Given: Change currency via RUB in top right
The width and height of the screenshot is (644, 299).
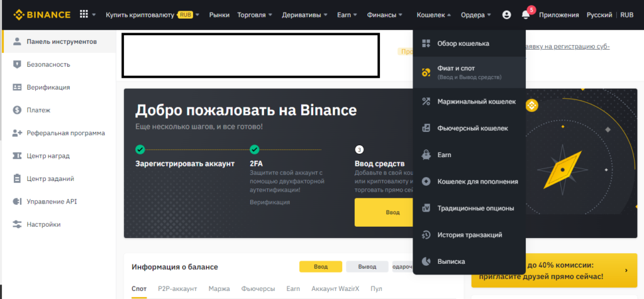Looking at the screenshot, I should pos(627,15).
